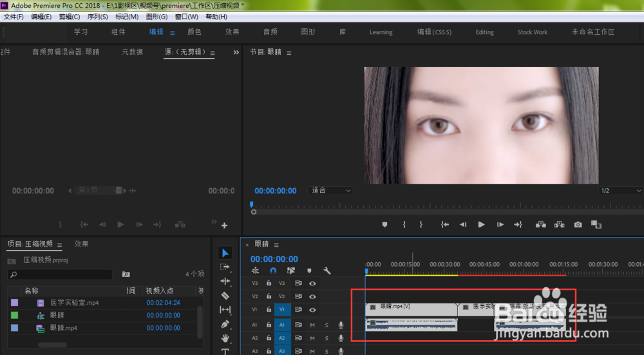Add marker in the Program monitor

point(384,225)
